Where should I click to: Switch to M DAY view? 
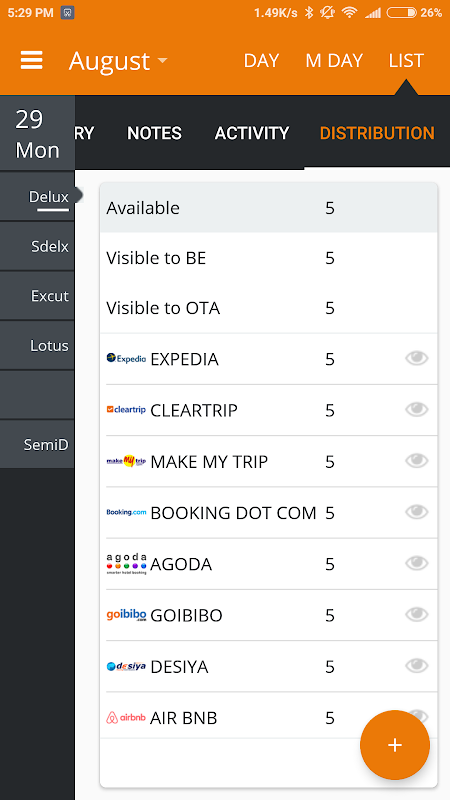334,61
